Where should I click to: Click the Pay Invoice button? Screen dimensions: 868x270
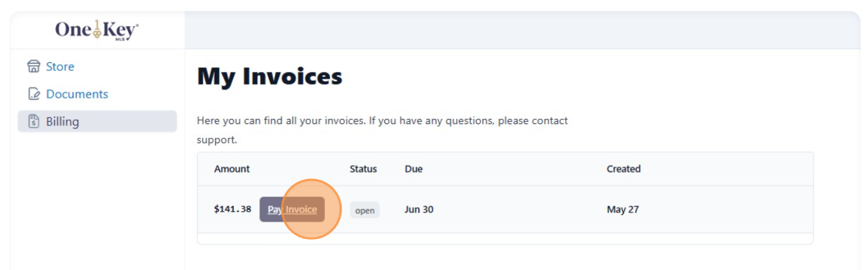(292, 210)
